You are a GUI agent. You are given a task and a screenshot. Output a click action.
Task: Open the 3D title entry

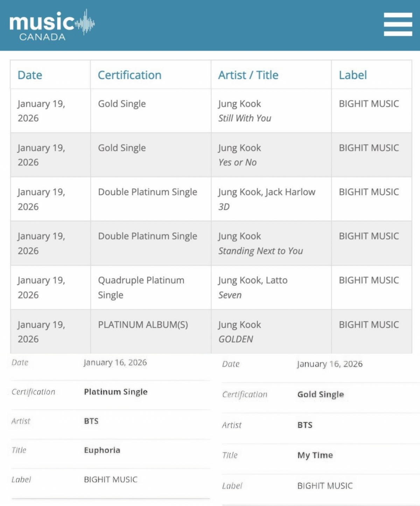(x=224, y=207)
